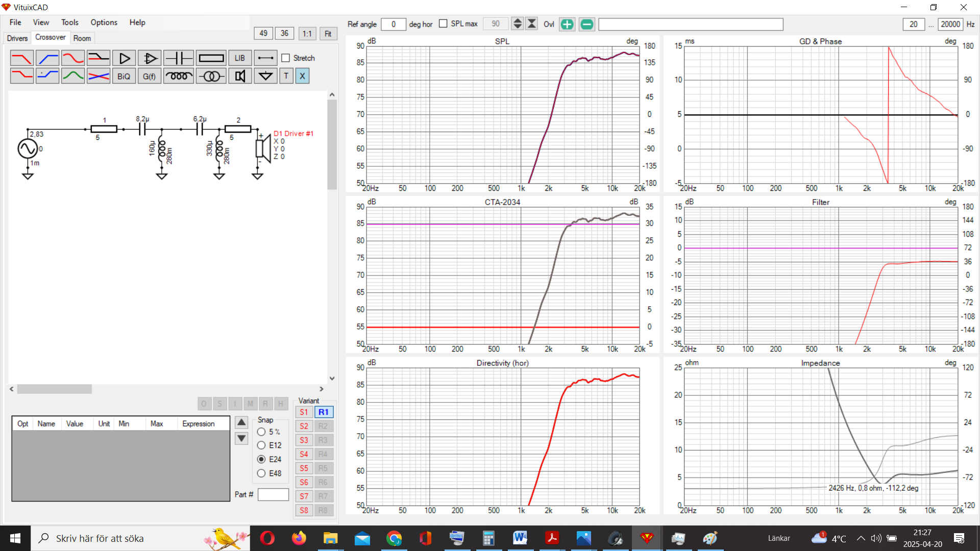Image resolution: width=980 pixels, height=551 pixels.
Task: Click the green minus overlay button
Action: coord(587,24)
